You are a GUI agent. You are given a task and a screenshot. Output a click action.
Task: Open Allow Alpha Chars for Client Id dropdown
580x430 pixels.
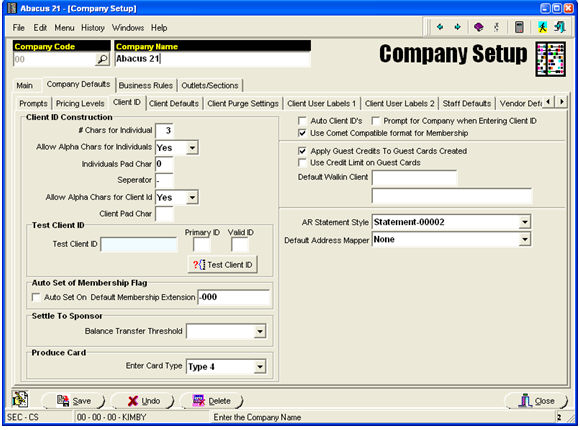click(192, 197)
